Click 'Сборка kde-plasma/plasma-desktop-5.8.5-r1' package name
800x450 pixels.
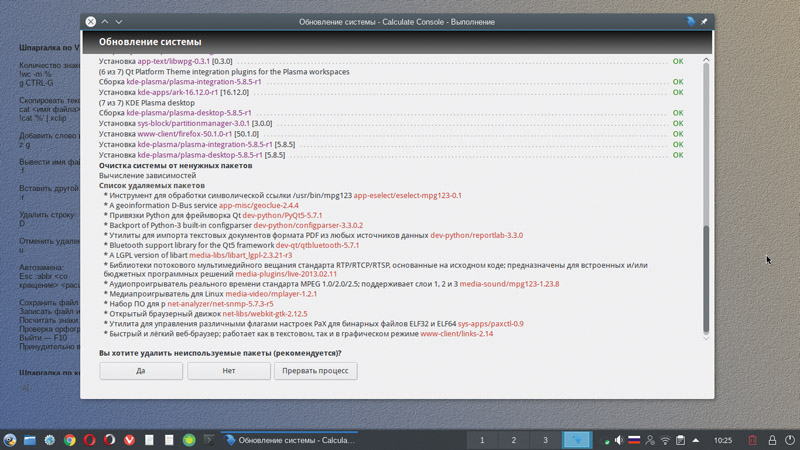189,113
